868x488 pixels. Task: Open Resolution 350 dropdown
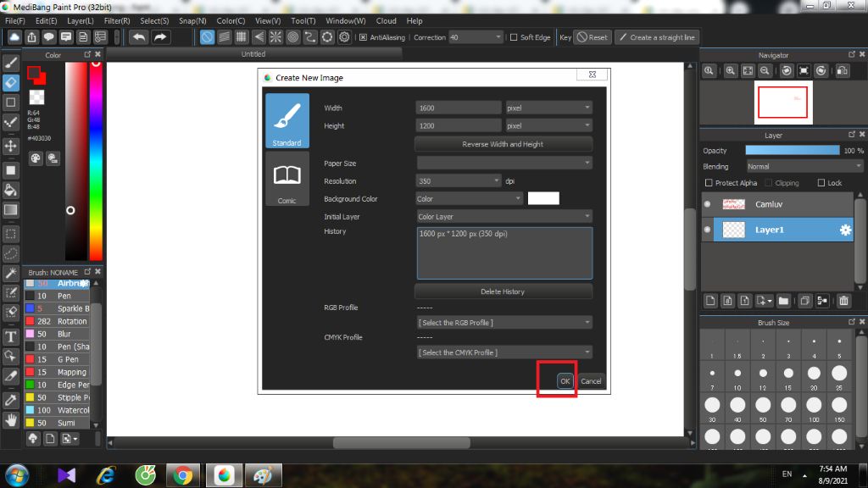[459, 181]
